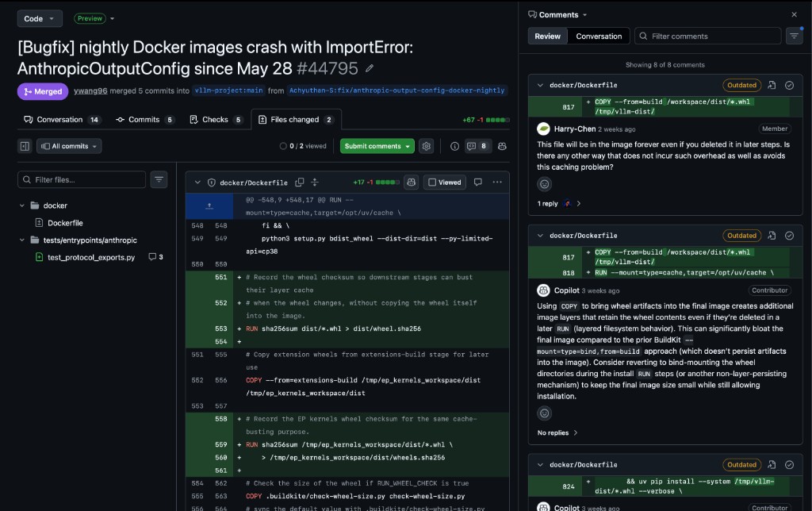Image resolution: width=812 pixels, height=511 pixels.
Task: Open comment count on test_protocol_exports.py
Action: [156, 257]
